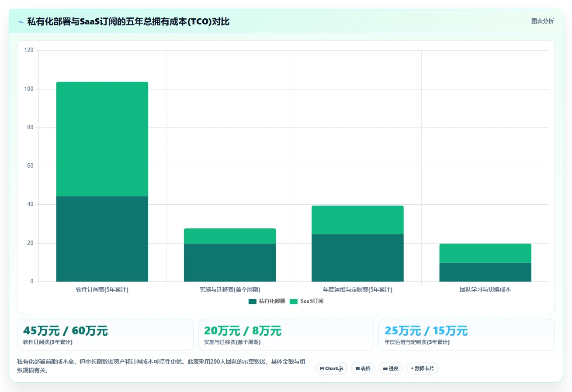Toggle the 私有化部署 legend entry
This screenshot has height=392, width=572.
(x=267, y=301)
